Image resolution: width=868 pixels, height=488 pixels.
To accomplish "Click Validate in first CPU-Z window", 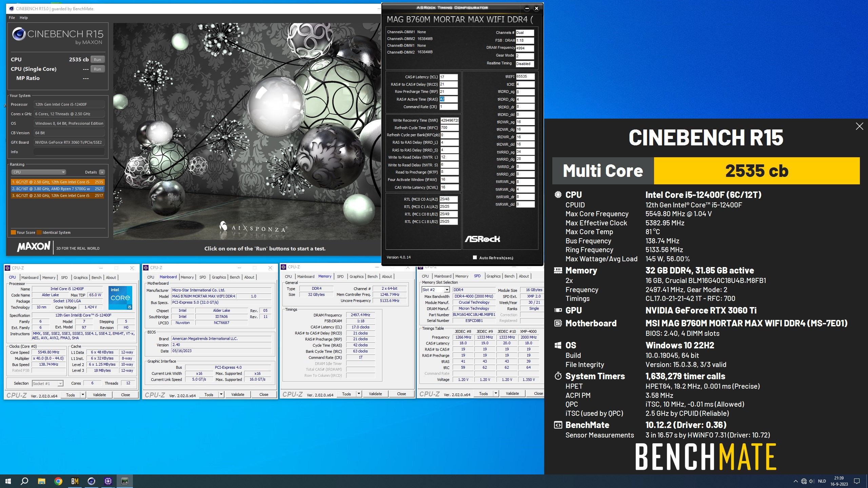I will point(99,395).
